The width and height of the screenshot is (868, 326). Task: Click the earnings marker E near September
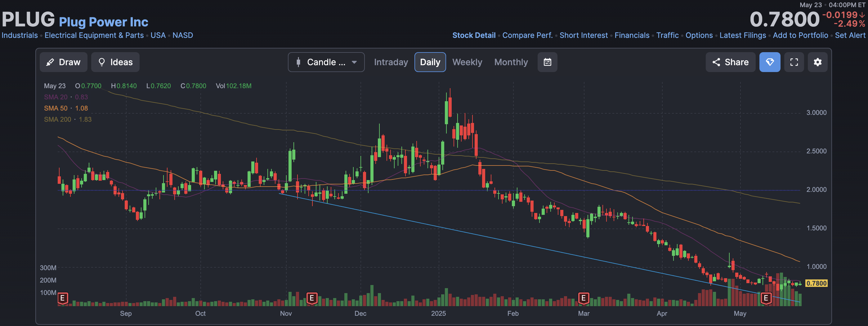click(x=63, y=298)
